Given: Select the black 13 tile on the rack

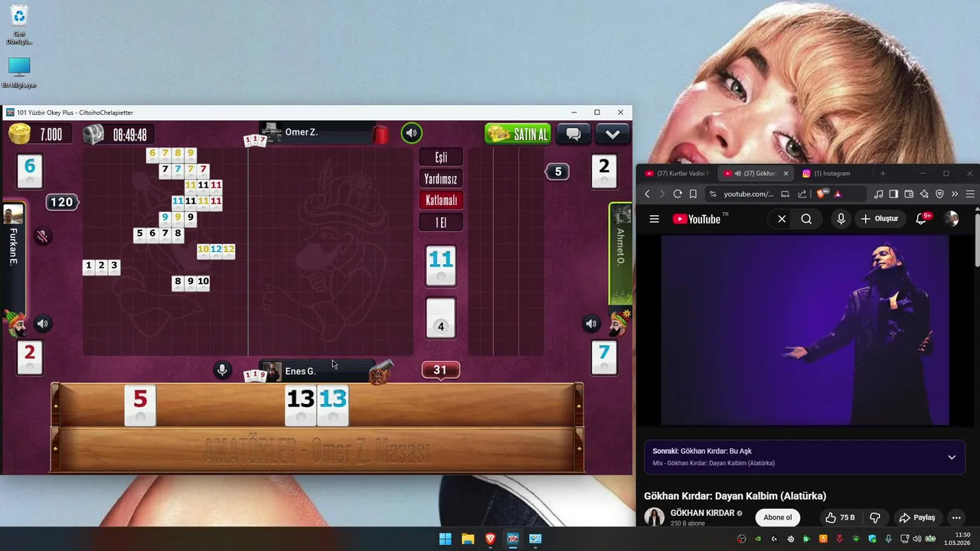Looking at the screenshot, I should (300, 406).
